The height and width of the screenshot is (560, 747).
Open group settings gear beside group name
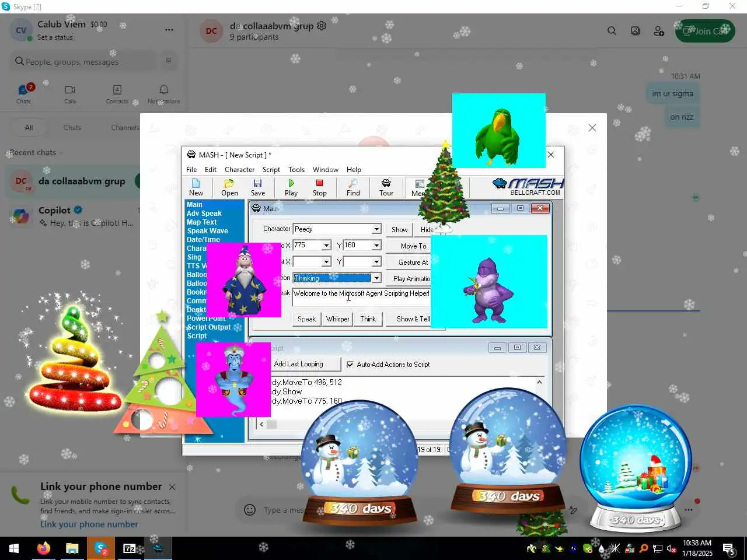[x=322, y=26]
